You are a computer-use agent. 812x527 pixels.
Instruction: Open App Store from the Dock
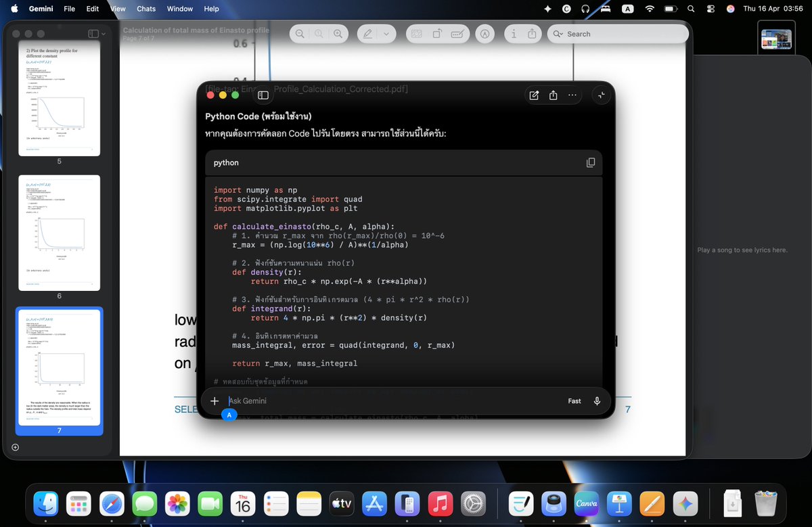click(x=374, y=504)
